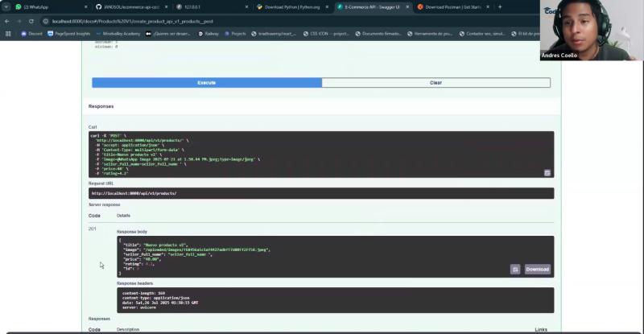Open the Railway bookmark
Screen dimensions: 644x334
point(208,34)
